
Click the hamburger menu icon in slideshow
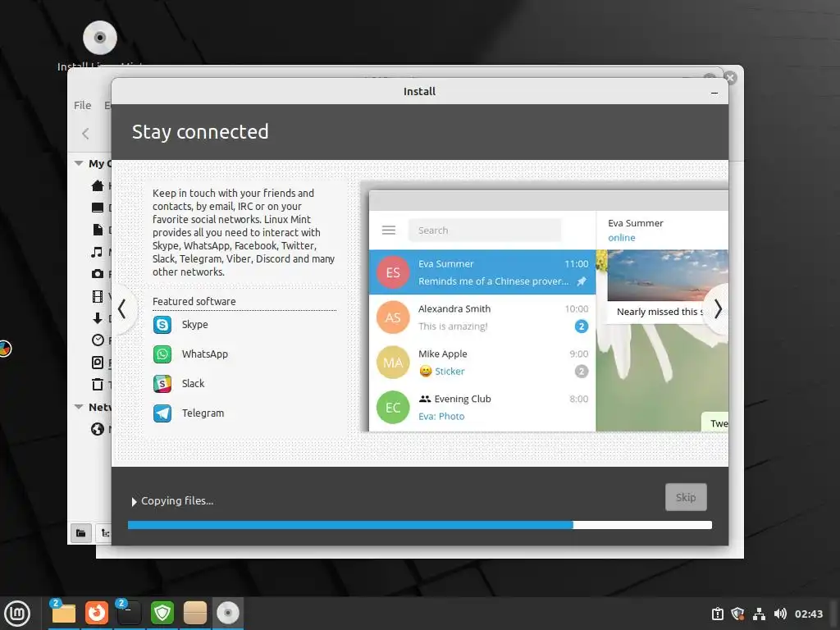tap(389, 231)
